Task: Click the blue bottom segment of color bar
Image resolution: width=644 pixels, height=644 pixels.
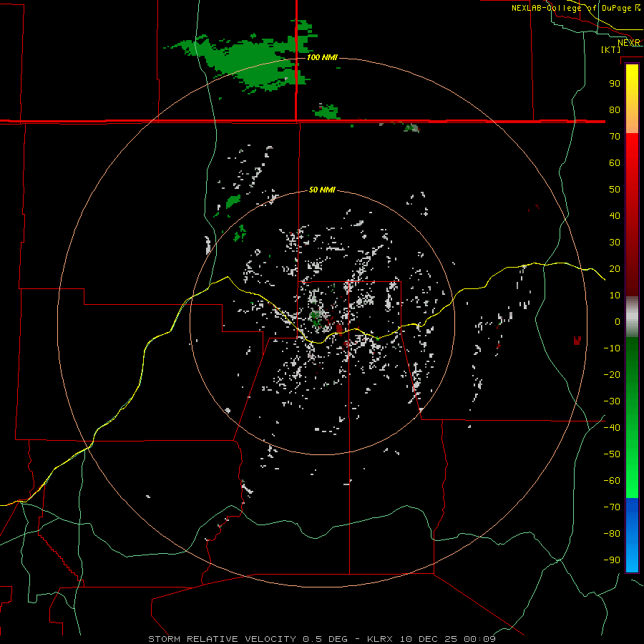Action: coord(632,535)
